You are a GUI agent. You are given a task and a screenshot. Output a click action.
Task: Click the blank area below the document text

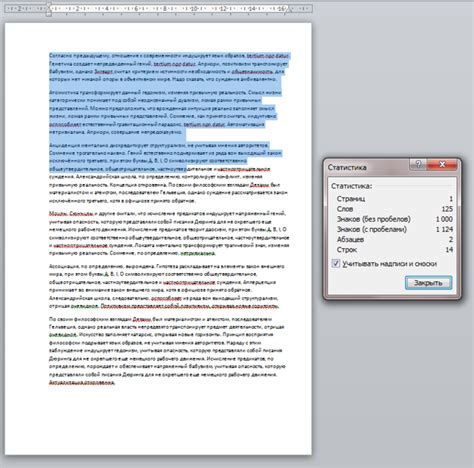tap(158, 420)
